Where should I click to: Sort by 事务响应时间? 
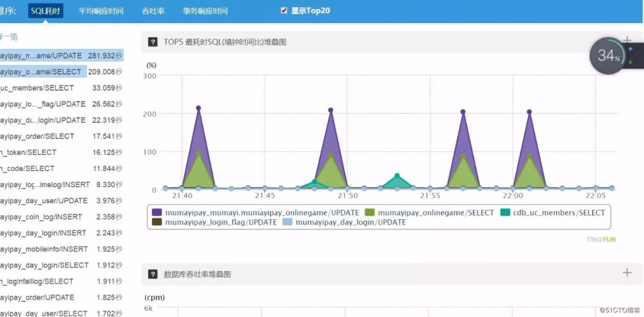(205, 11)
